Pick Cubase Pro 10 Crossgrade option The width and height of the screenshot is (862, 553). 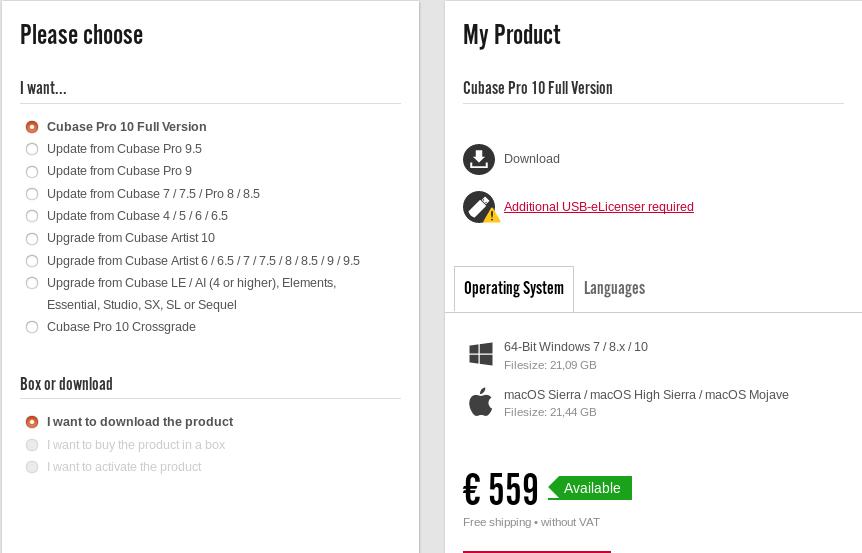click(32, 327)
